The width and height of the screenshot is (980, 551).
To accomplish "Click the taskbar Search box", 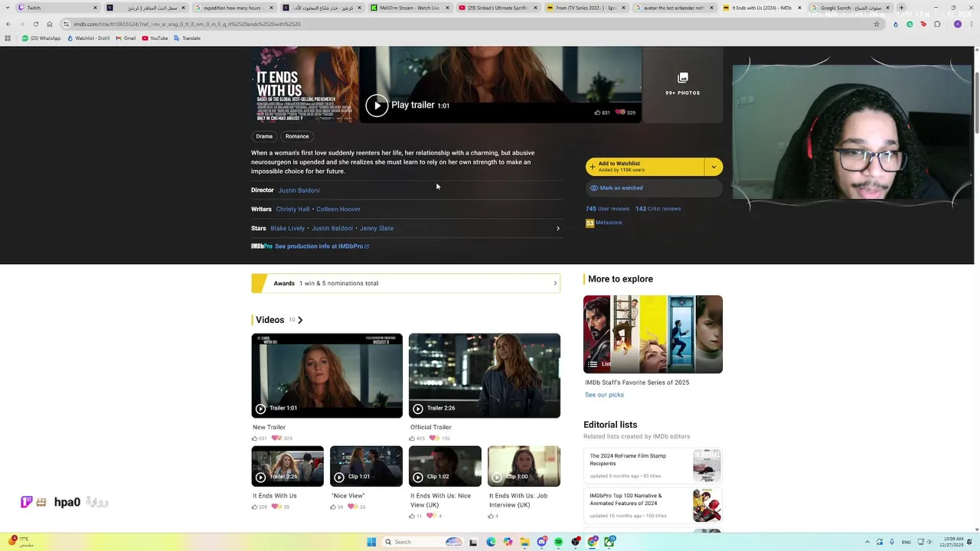I will click(x=423, y=542).
